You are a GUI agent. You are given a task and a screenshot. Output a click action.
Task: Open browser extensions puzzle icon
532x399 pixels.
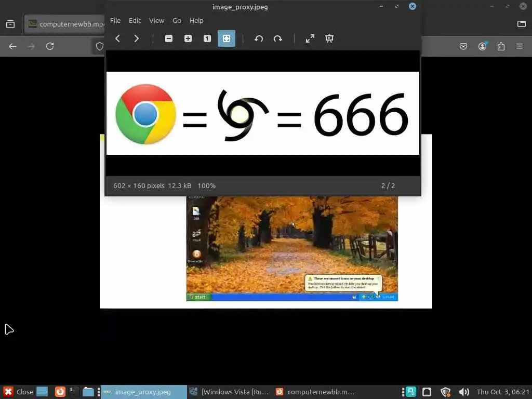click(x=501, y=46)
